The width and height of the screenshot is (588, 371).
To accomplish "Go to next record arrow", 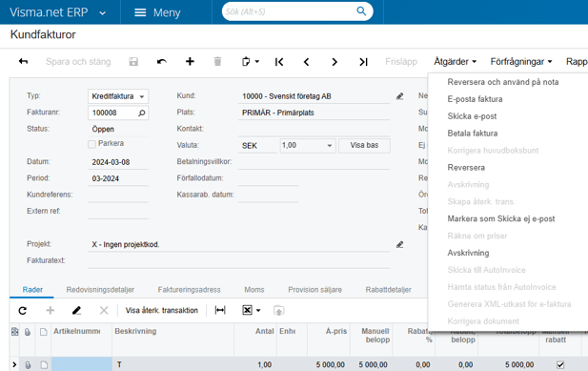I will (335, 62).
